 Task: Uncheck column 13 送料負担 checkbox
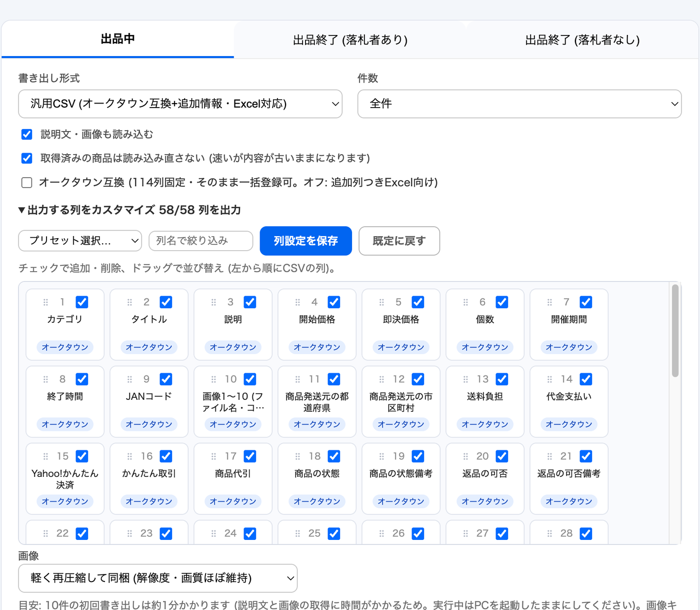click(x=502, y=379)
